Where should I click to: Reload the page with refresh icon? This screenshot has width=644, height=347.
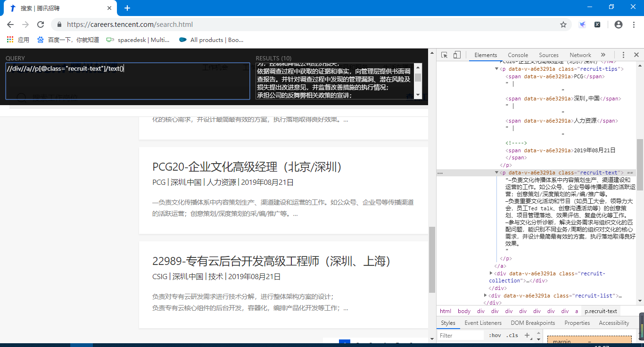[x=41, y=25]
